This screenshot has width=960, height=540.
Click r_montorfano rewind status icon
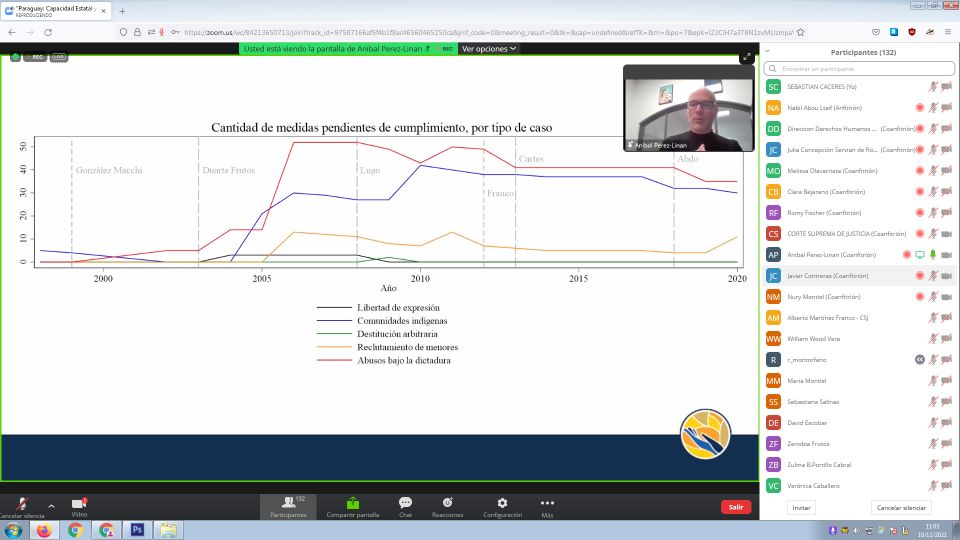920,360
